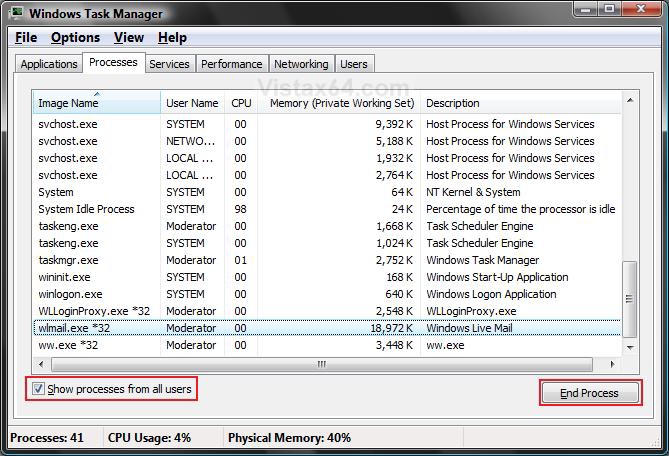Viewport: 669px width, 456px height.
Task: Open the Help menu
Action: pos(172,38)
